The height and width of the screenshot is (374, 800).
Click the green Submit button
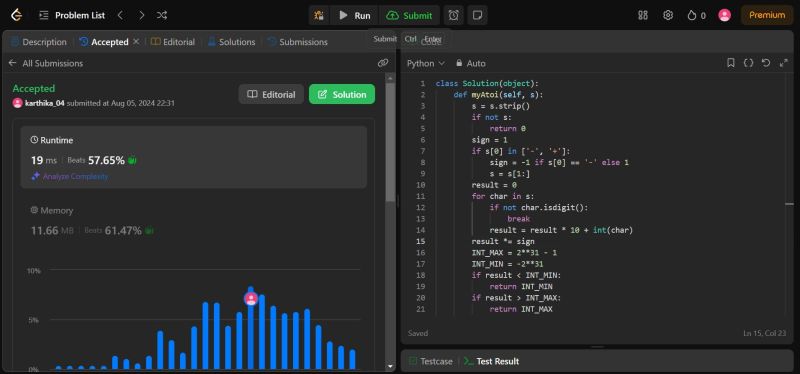(410, 15)
